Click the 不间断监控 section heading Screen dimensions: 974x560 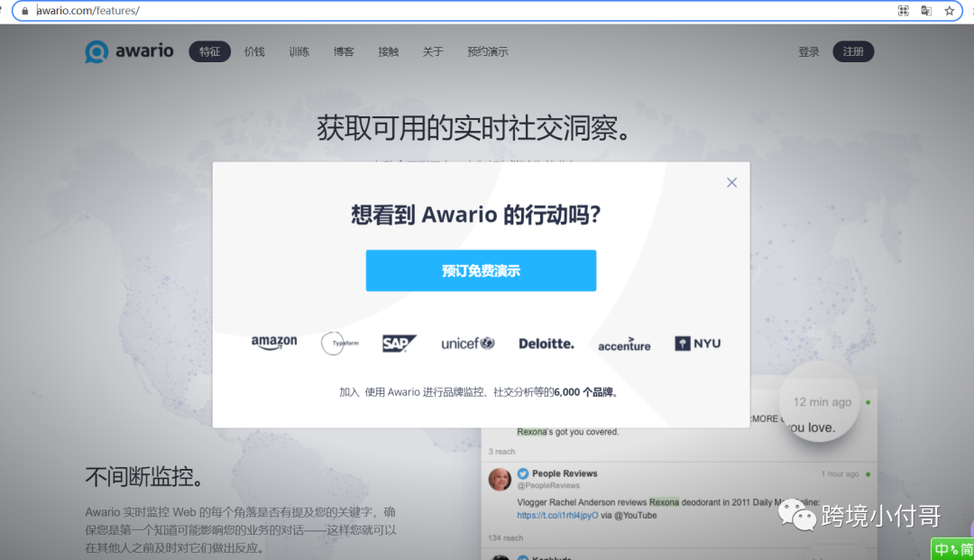click(x=145, y=477)
